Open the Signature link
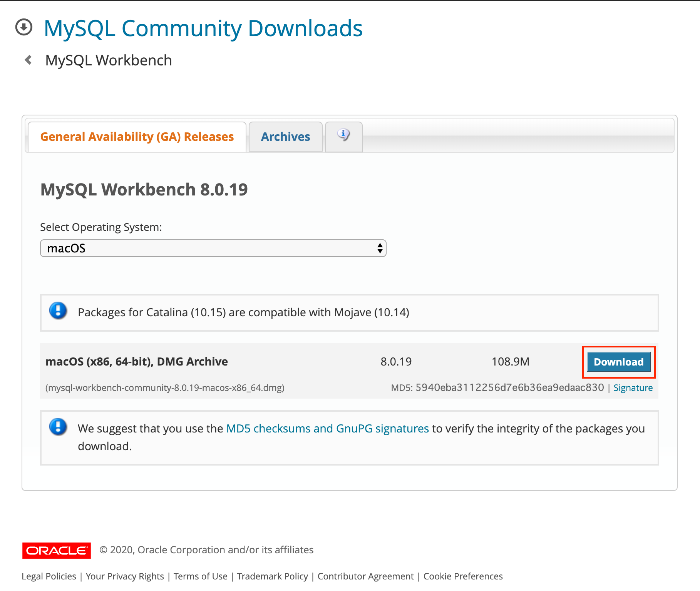Viewport: 700px width, 591px height. [633, 388]
